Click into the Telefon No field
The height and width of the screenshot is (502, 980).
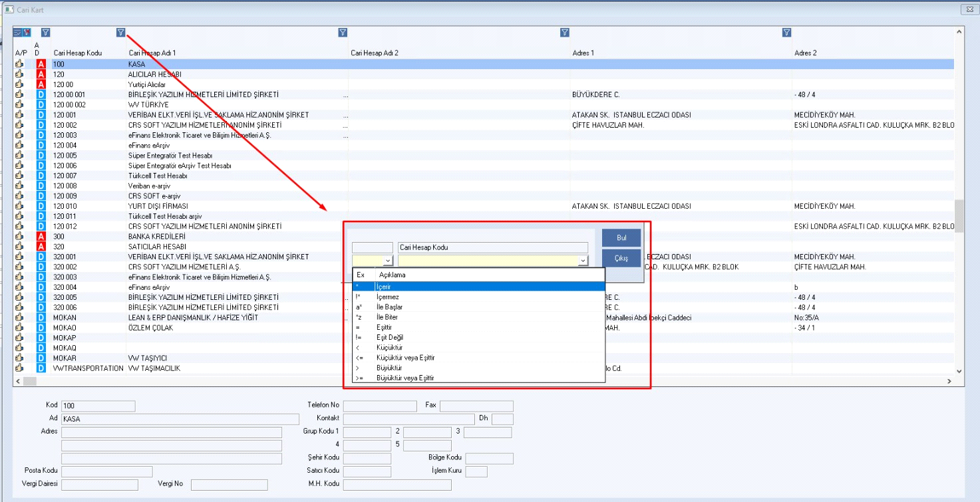click(380, 406)
